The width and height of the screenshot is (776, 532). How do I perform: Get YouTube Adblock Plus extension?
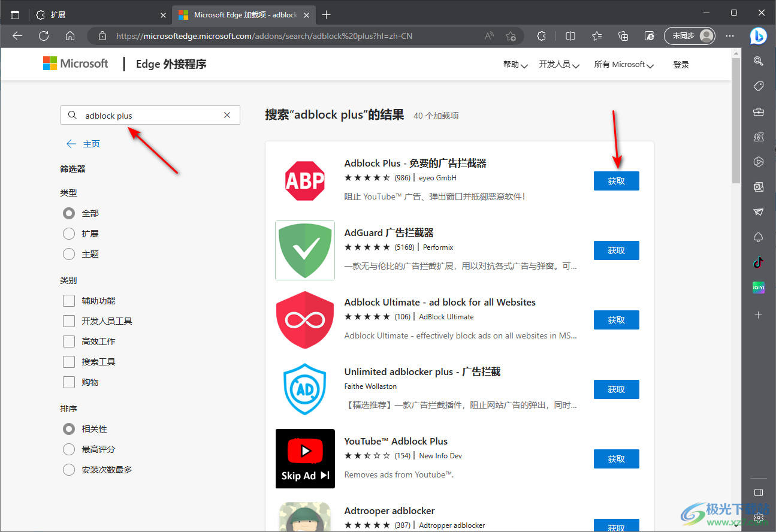617,459
